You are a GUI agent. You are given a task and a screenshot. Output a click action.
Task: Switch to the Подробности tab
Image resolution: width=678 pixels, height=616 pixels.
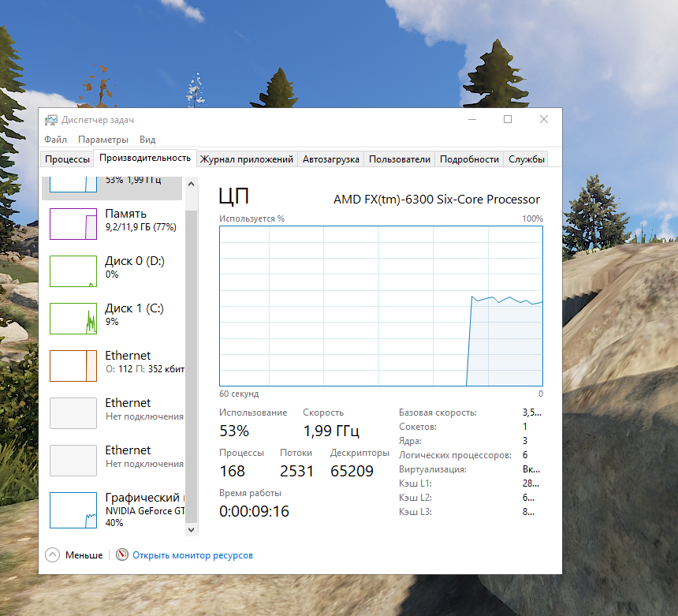click(x=469, y=159)
